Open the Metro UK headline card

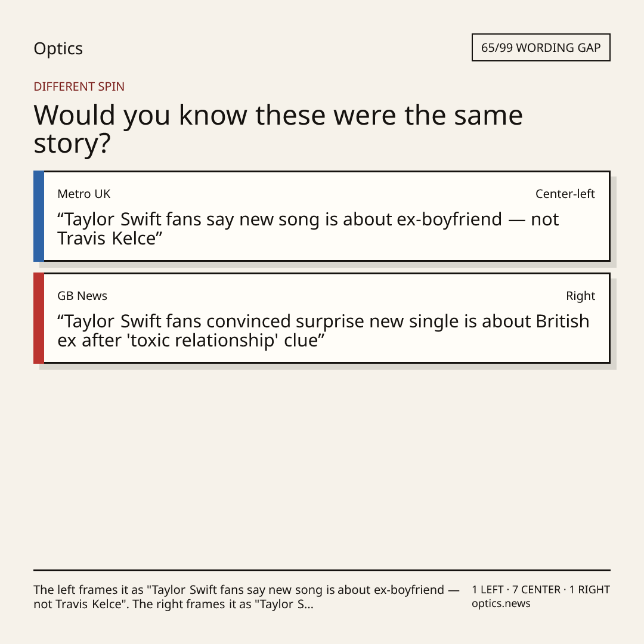[322, 216]
